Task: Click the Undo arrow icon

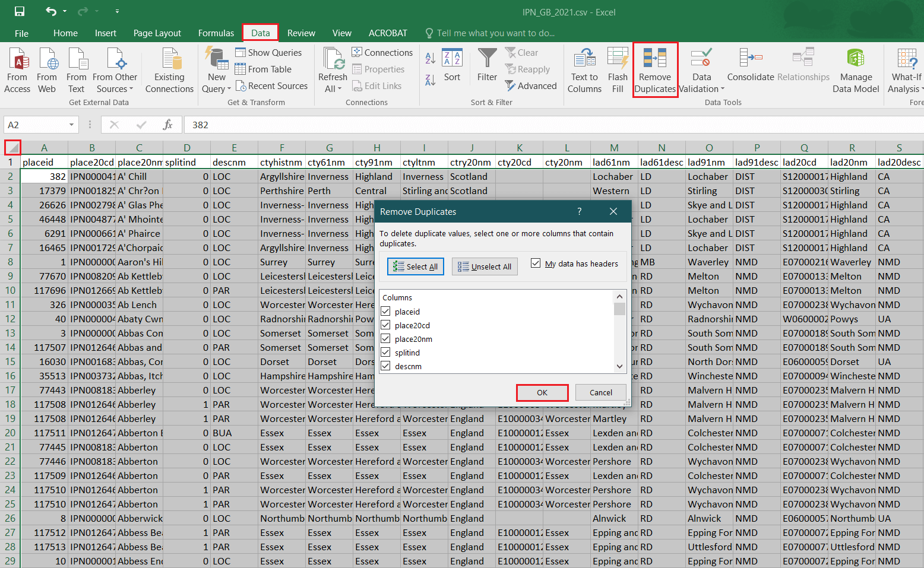Action: pyautogui.click(x=51, y=11)
